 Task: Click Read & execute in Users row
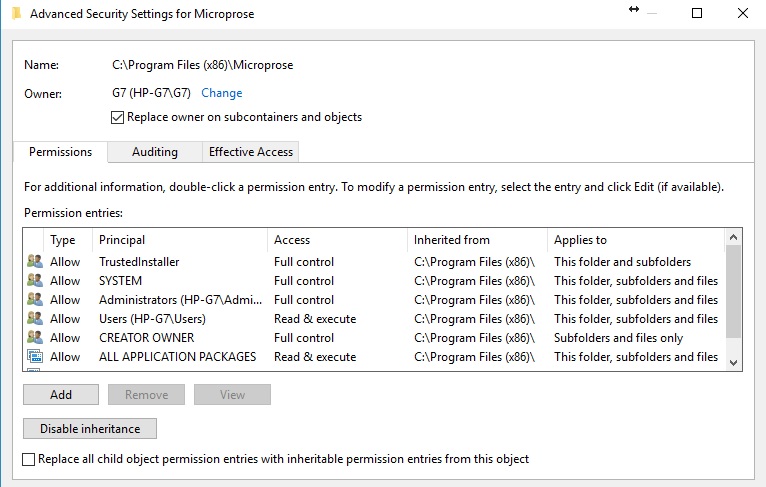point(315,319)
